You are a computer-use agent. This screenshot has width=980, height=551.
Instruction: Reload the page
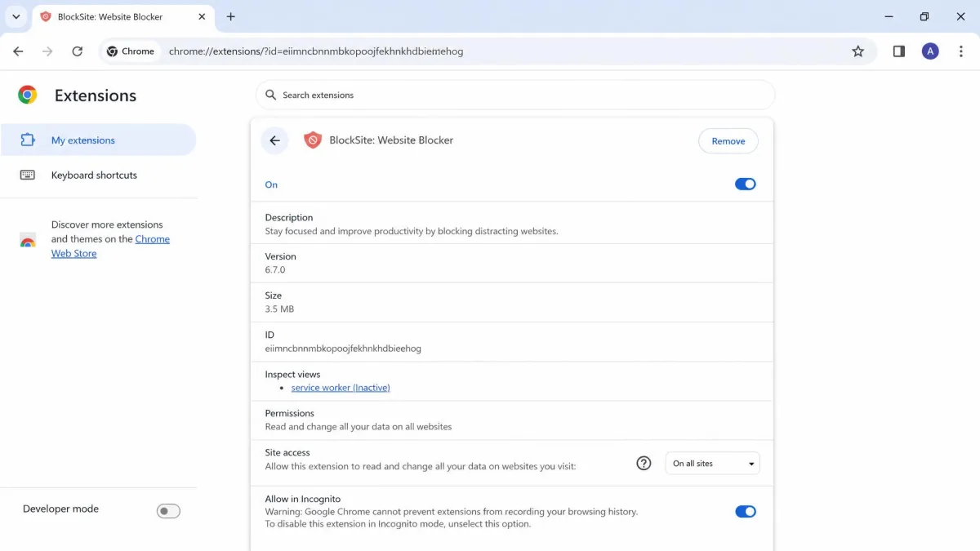pyautogui.click(x=77, y=51)
